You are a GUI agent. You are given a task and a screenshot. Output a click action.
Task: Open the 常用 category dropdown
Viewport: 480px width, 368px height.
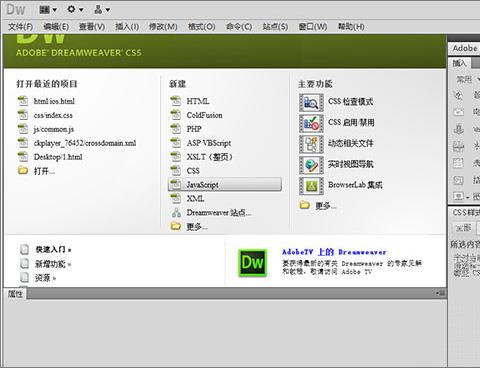468,79
